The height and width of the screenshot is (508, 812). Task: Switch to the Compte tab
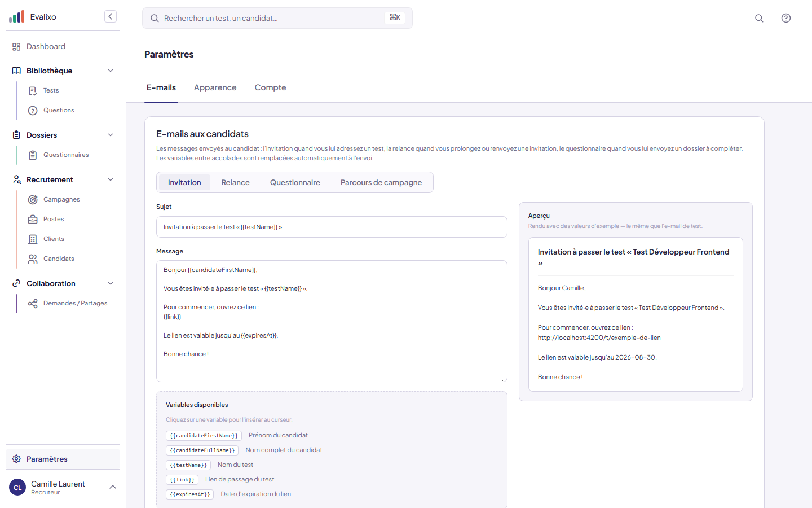click(x=271, y=87)
